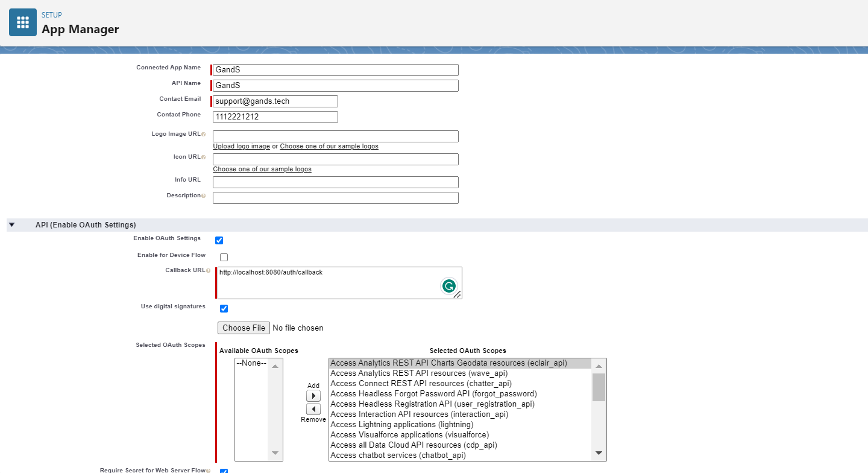Select Access chatbot services (chatbot_api) scope

pyautogui.click(x=461, y=456)
